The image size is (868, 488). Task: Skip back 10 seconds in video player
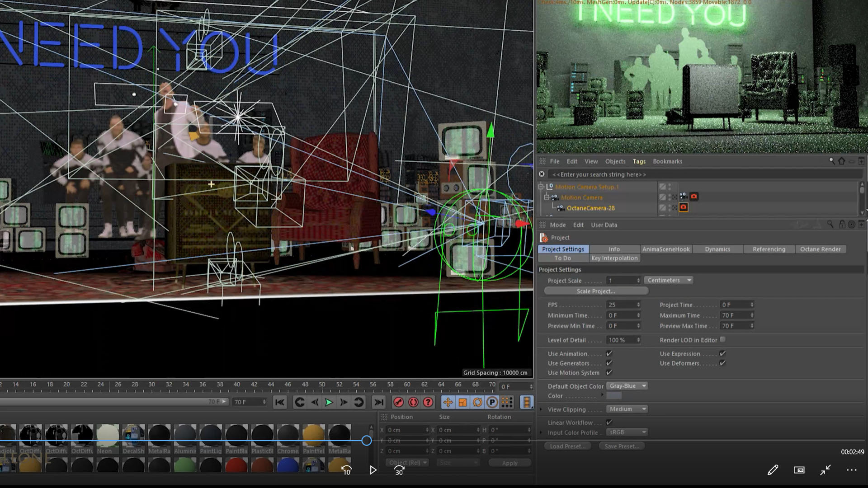coord(346,470)
